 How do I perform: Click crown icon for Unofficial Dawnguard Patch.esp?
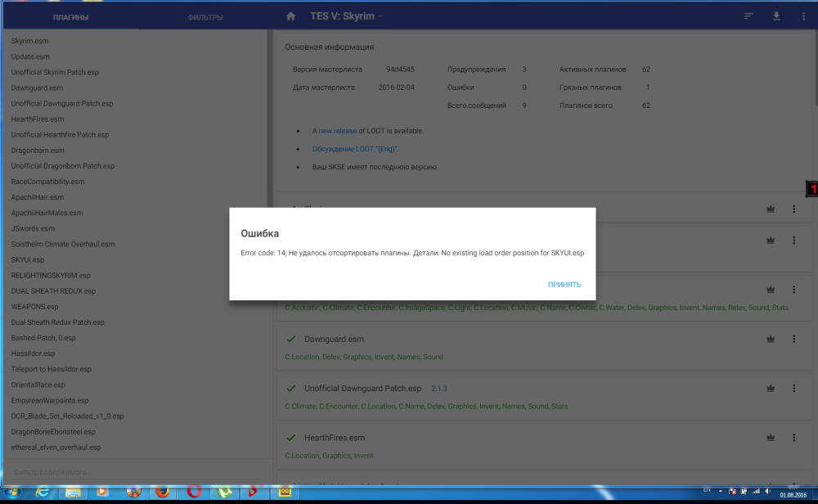771,388
